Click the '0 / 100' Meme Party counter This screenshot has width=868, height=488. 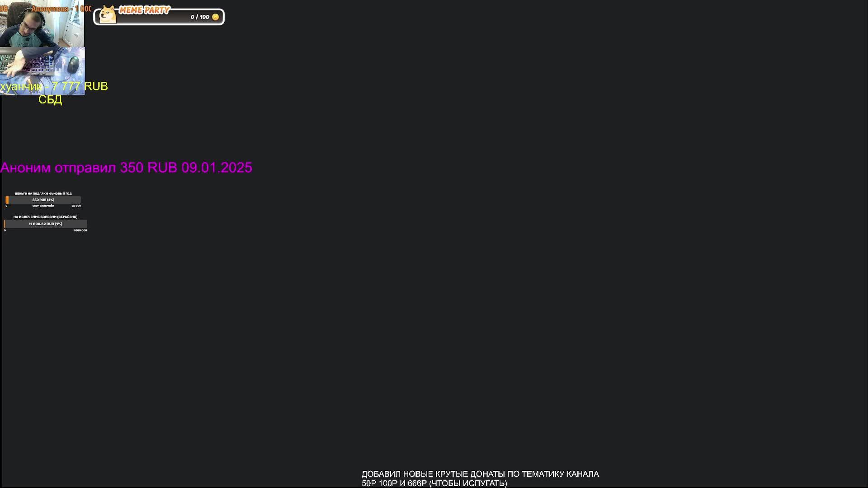[x=200, y=17]
